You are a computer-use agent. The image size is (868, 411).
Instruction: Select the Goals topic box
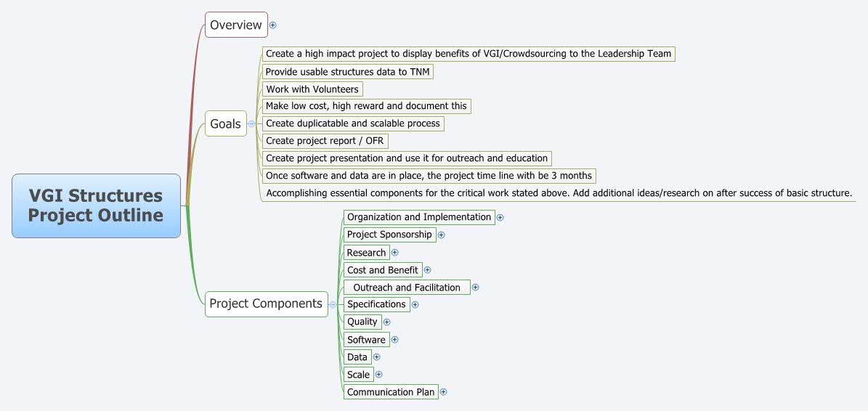coord(226,123)
